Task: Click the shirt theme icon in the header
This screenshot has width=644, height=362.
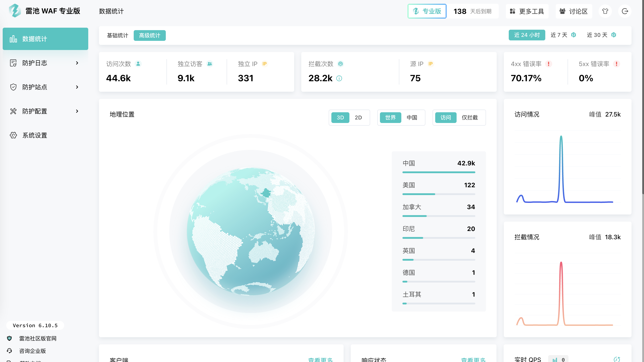Action: tap(605, 11)
